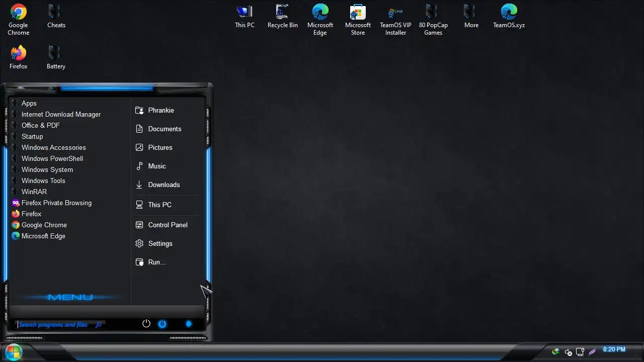The image size is (644, 362).
Task: Click the glowing blue power icon
Action: 162,324
